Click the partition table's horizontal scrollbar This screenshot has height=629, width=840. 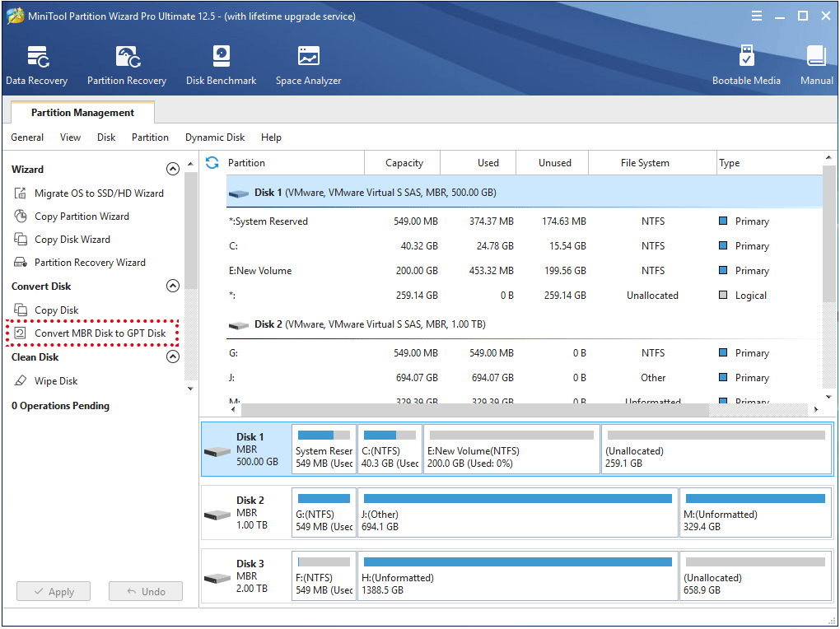tap(475, 410)
